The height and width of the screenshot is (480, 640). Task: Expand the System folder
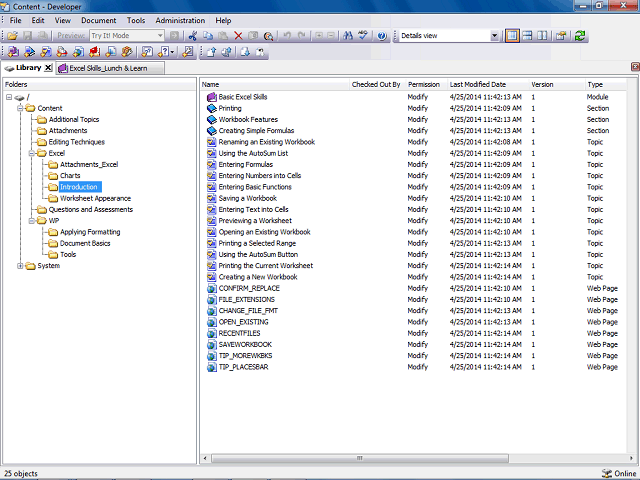click(20, 266)
